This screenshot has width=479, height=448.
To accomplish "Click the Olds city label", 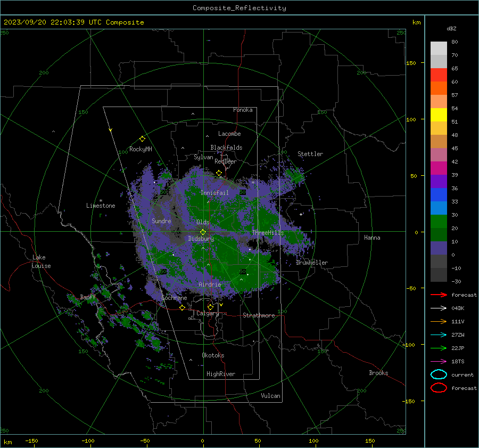I will 203,222.
